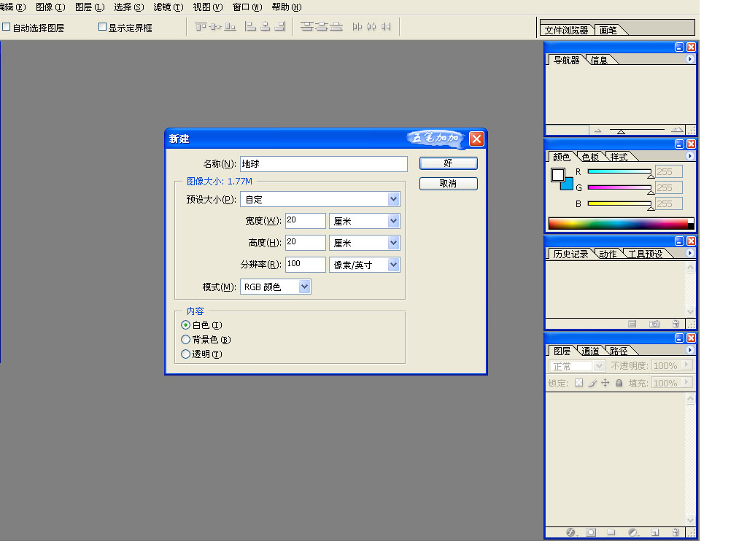Image resolution: width=747 pixels, height=560 pixels.
Task: Click the align bottom edges icon
Action: tap(230, 27)
